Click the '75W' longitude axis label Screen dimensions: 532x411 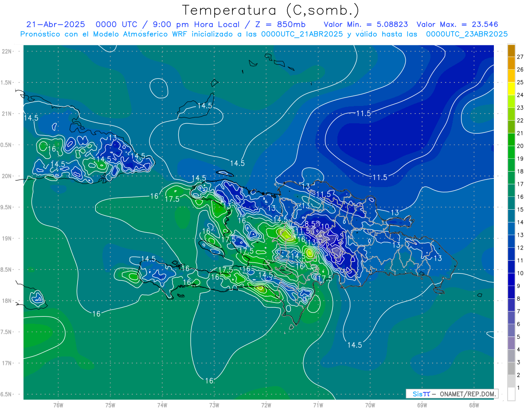point(110,405)
